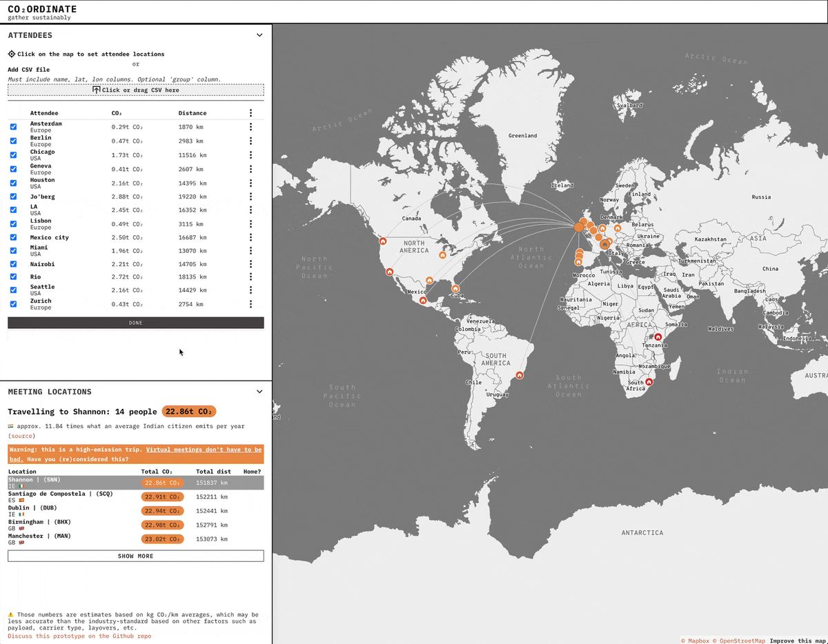Uncheck the Amsterdam attendee checkbox
Viewport: 828px width, 644px height.
click(x=13, y=127)
